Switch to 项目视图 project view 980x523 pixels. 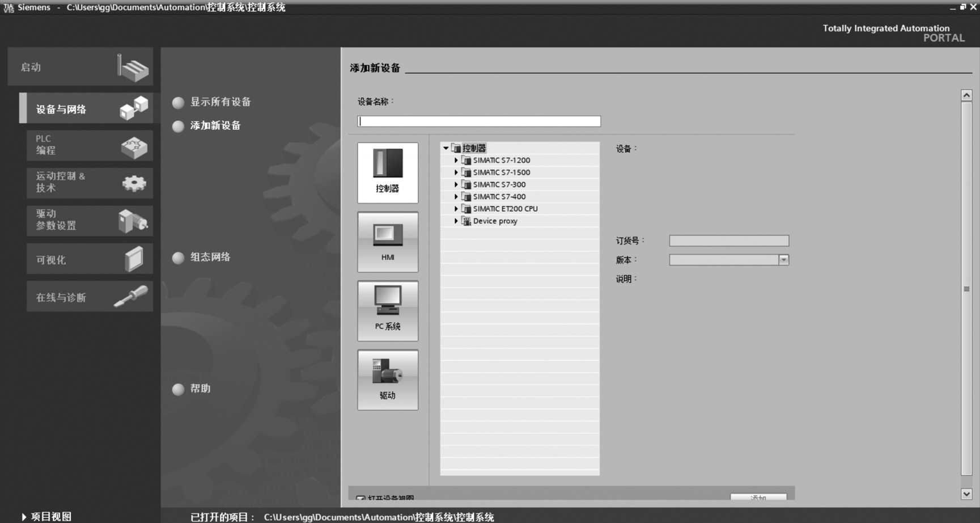pyautogui.click(x=46, y=517)
